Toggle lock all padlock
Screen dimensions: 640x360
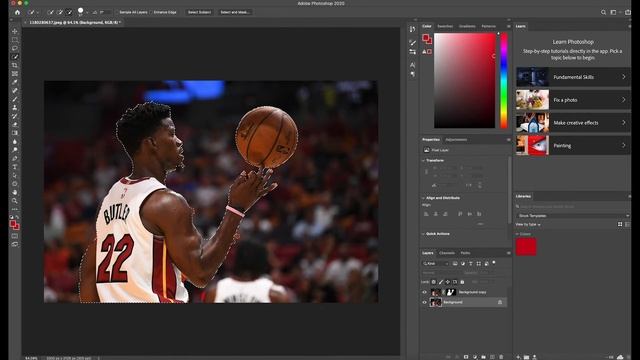(462, 282)
